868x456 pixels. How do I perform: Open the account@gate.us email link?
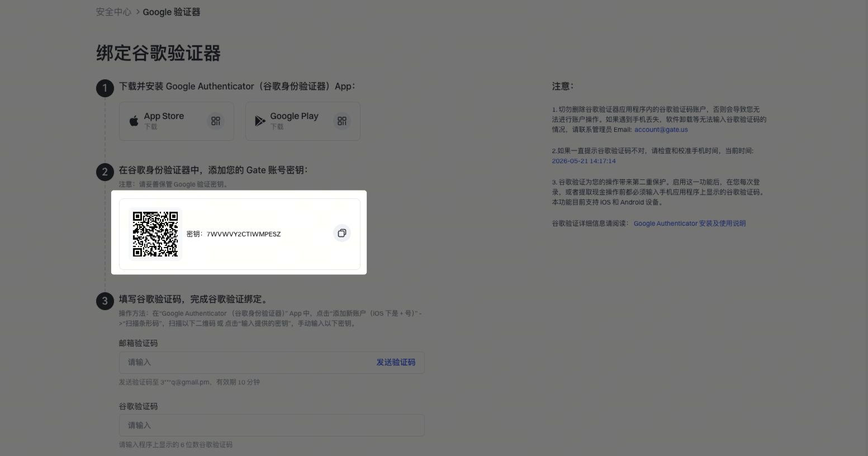click(x=661, y=130)
